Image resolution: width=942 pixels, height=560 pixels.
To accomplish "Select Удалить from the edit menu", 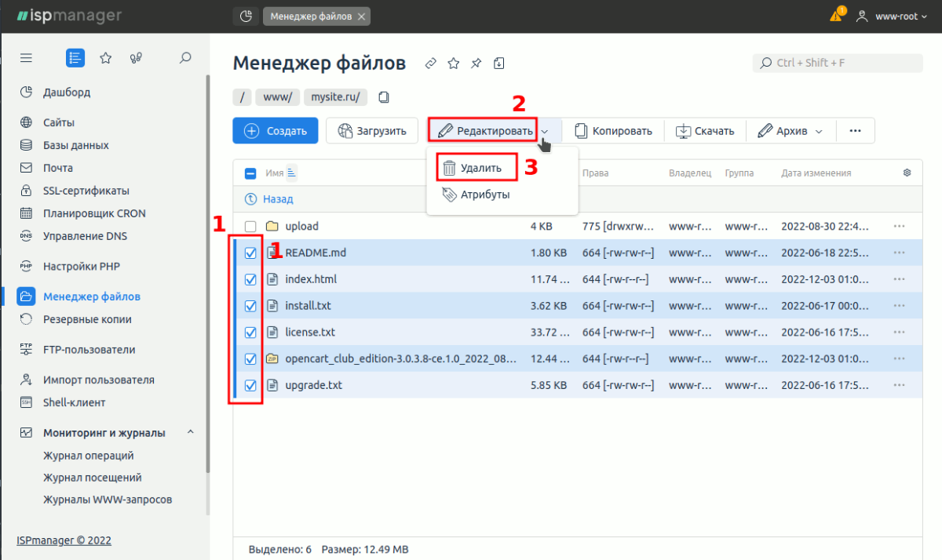I will (x=480, y=168).
